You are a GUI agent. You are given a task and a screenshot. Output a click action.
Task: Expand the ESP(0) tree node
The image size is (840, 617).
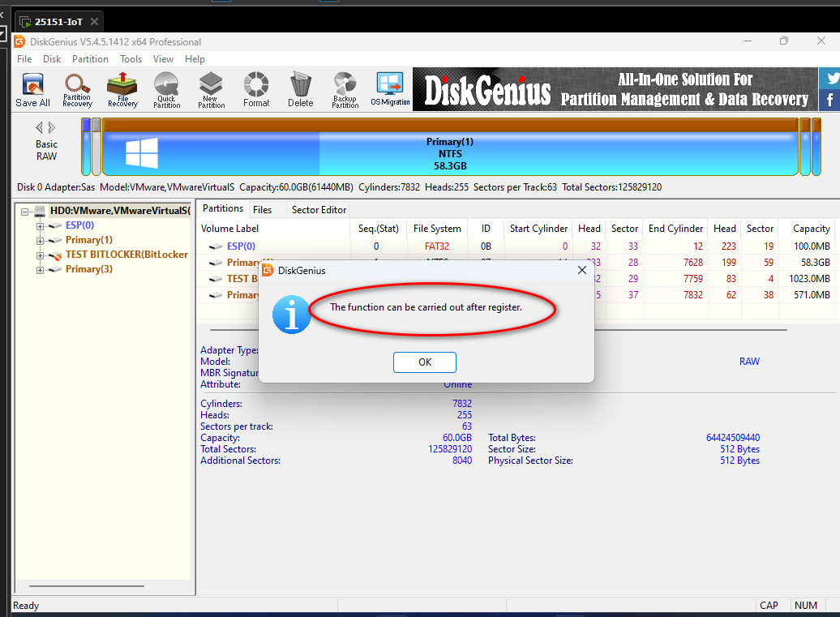40,226
